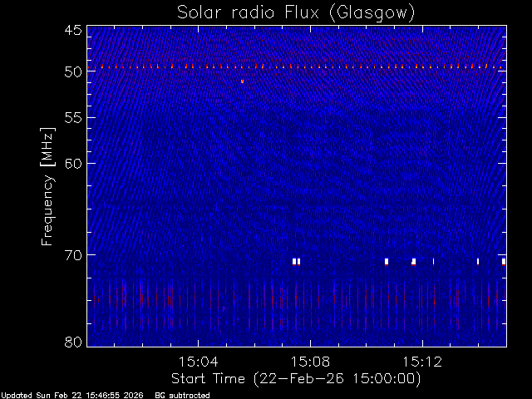The image size is (532, 399).
Task: Click the '70' frequency tick label
Action: click(73, 255)
